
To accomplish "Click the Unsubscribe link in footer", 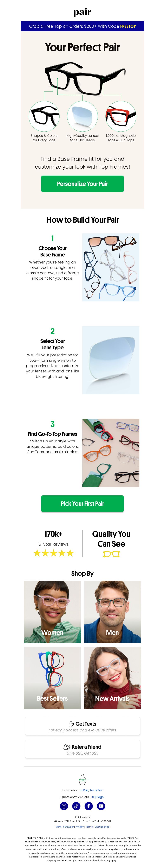I will pyautogui.click(x=102, y=827).
